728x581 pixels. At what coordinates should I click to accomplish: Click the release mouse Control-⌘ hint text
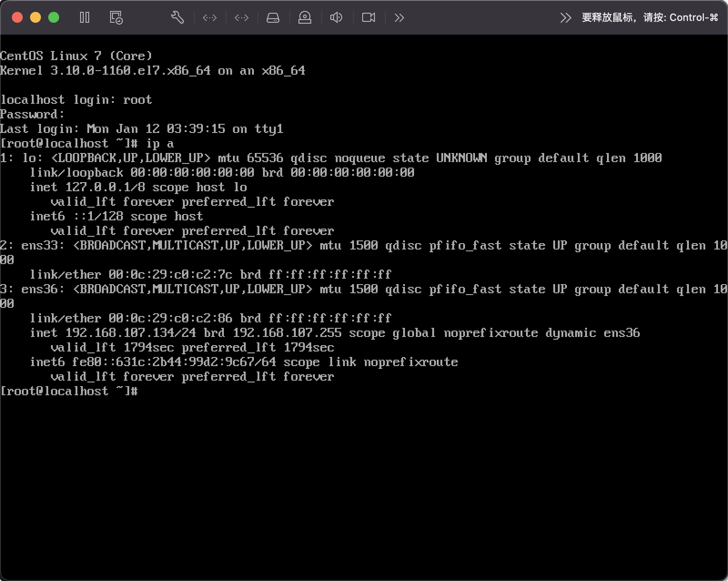coord(650,18)
